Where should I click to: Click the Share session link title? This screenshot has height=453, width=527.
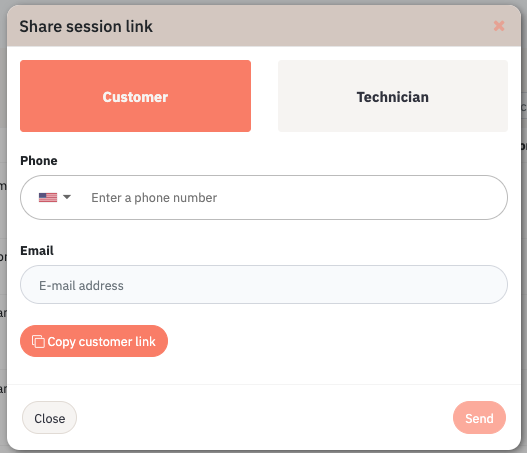[x=86, y=27]
